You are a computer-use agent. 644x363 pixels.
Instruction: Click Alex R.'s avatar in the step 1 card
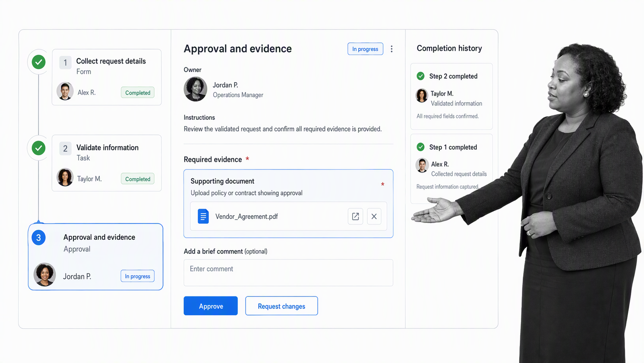65,92
